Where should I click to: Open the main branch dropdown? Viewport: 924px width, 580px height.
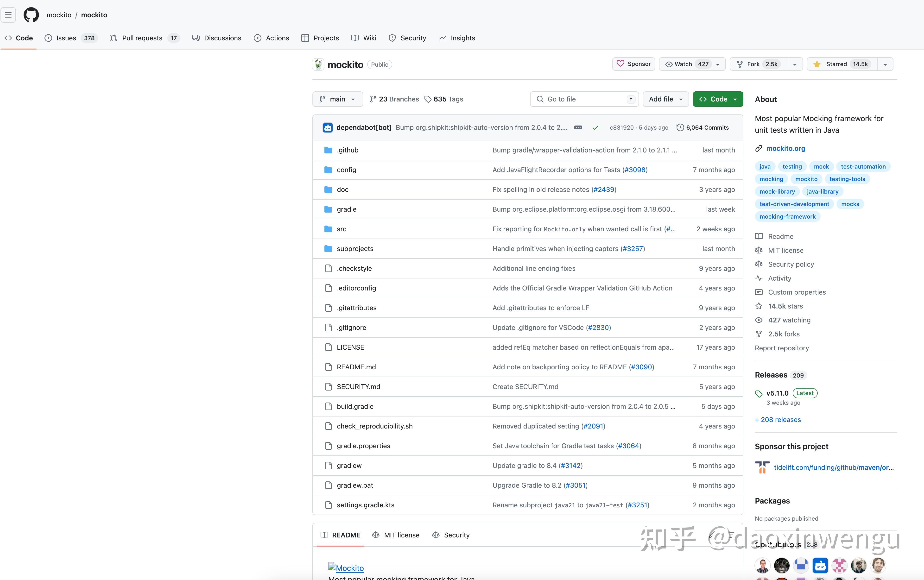click(337, 99)
